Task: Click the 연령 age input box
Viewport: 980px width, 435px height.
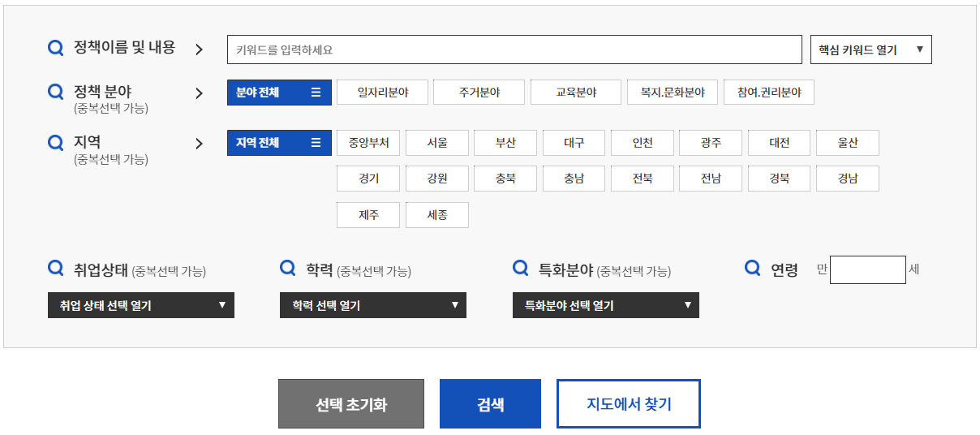Action: tap(868, 269)
